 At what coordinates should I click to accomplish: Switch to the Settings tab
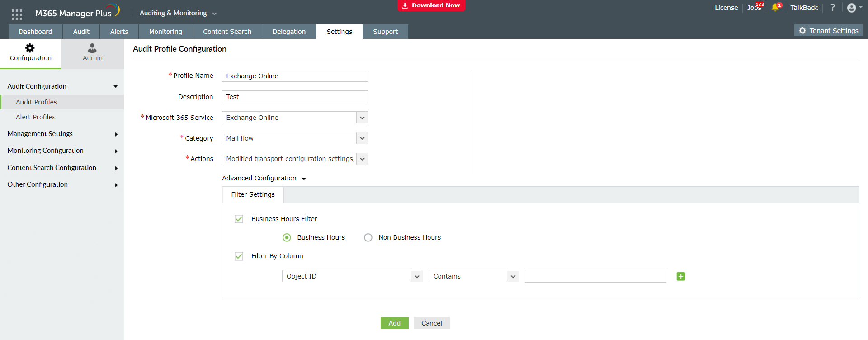tap(340, 32)
